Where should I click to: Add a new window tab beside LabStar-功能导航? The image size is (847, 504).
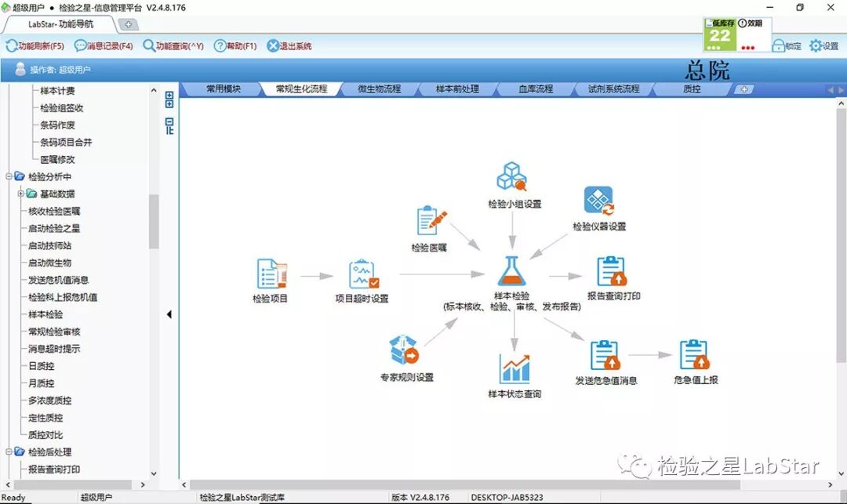[128, 24]
